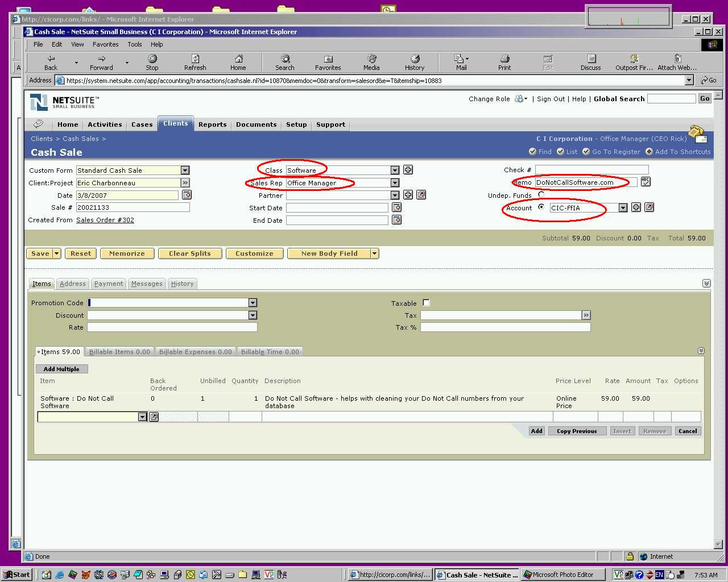Open the Sales Rep dropdown arrow
The height and width of the screenshot is (582, 728).
[395, 183]
